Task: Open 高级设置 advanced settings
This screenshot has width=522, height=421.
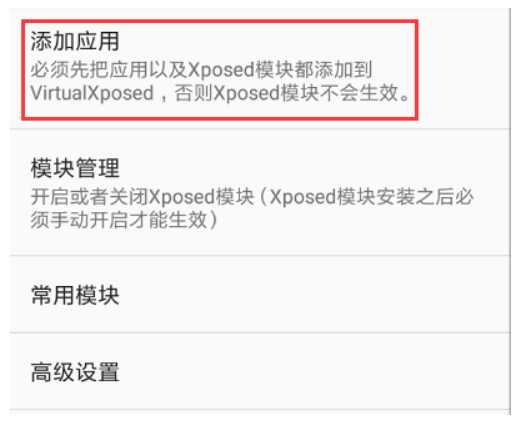Action: coord(260,371)
